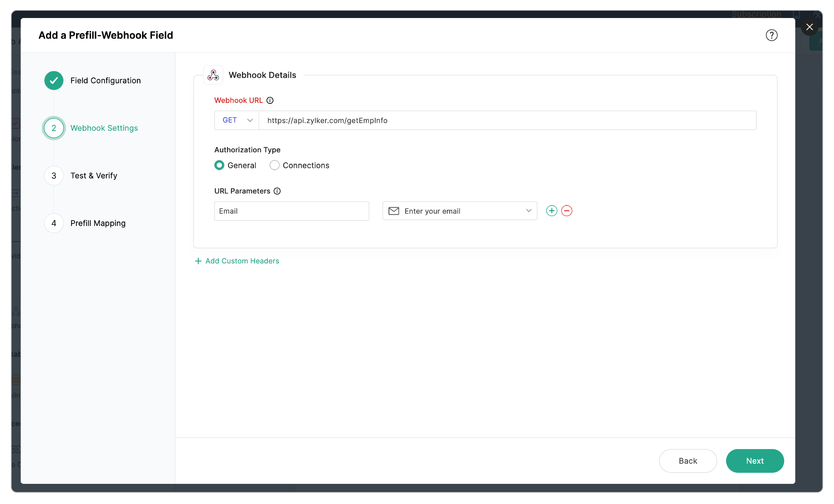Click the Back button

tap(688, 461)
